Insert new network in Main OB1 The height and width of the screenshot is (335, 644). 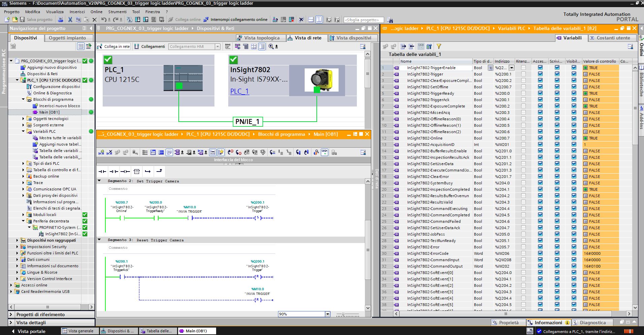pos(101,152)
